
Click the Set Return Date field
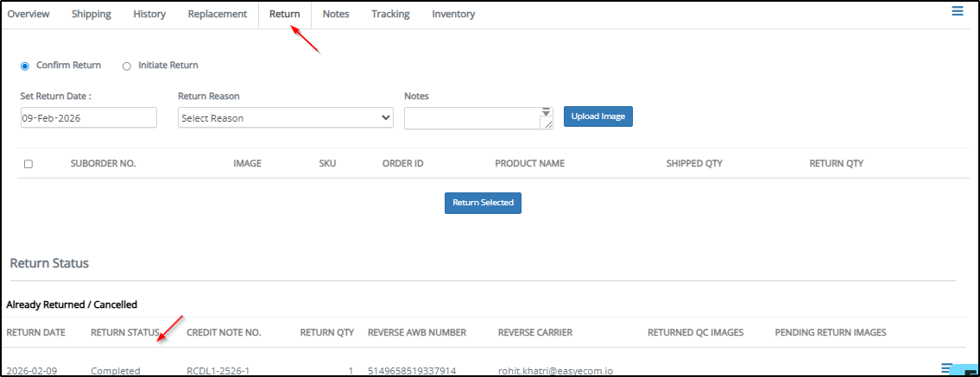[x=88, y=118]
